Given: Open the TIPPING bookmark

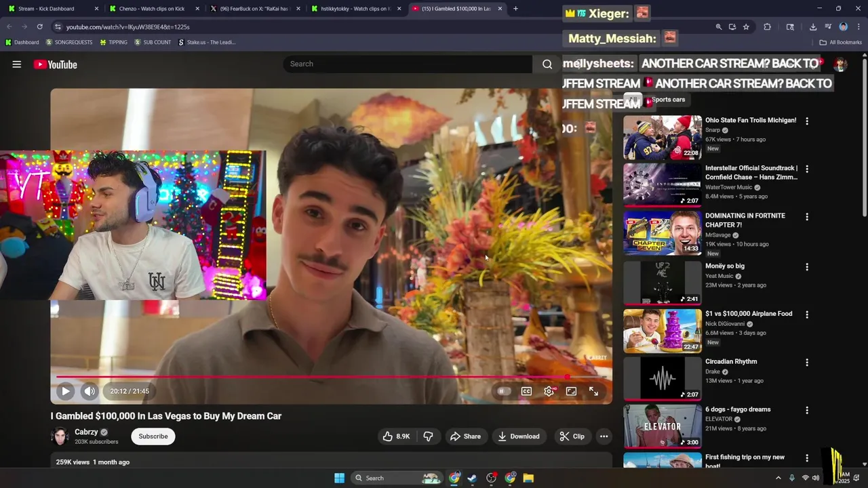Looking at the screenshot, I should click(x=113, y=42).
